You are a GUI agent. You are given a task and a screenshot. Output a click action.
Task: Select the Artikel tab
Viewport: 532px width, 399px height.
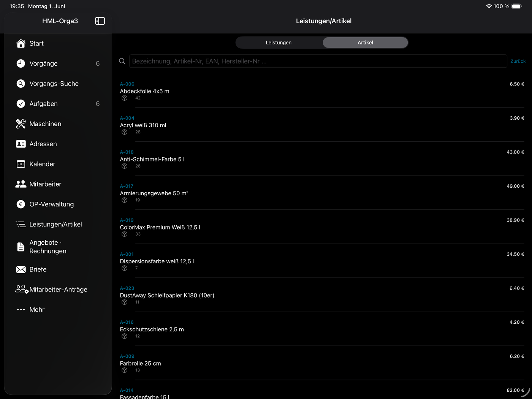365,43
